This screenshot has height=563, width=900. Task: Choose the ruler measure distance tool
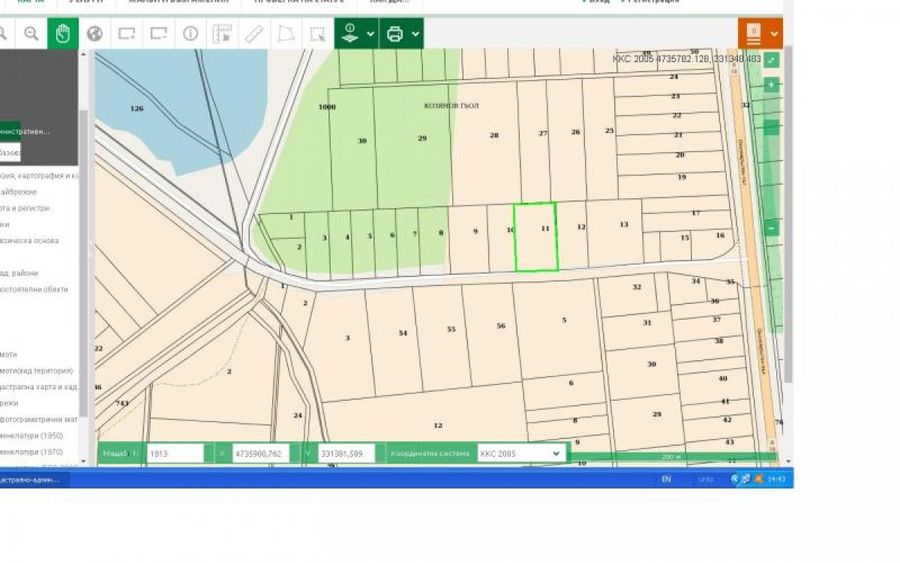coord(254,34)
